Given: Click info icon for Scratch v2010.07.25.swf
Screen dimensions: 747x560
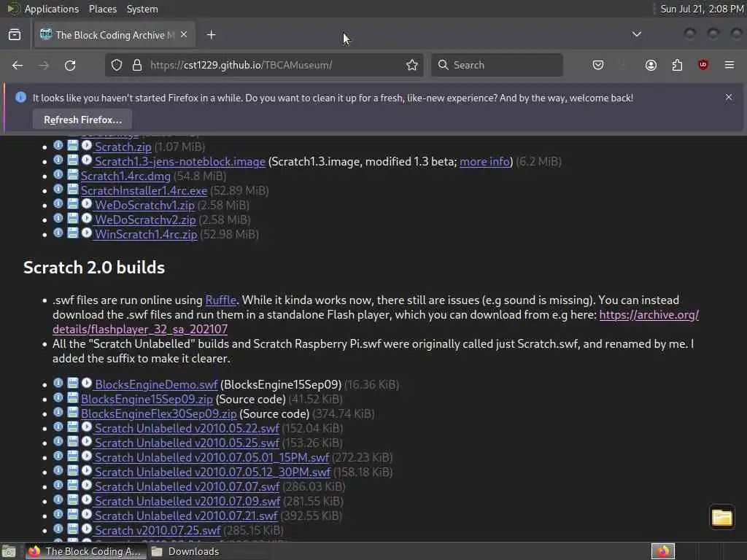Looking at the screenshot, I should [x=58, y=529].
